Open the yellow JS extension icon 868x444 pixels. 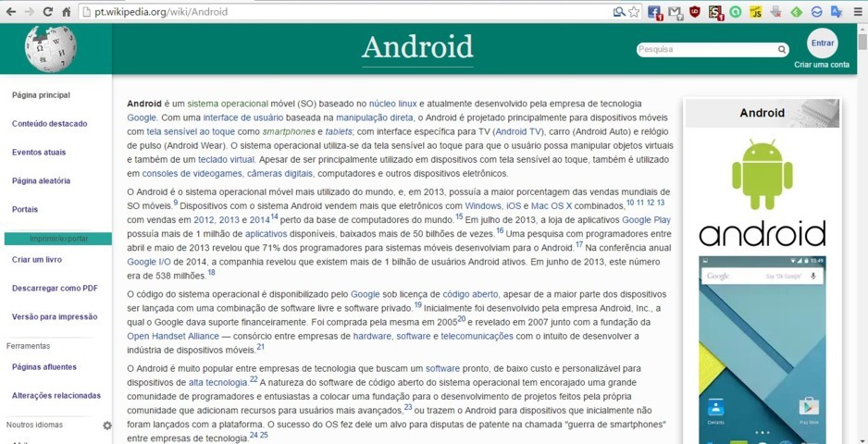[756, 12]
